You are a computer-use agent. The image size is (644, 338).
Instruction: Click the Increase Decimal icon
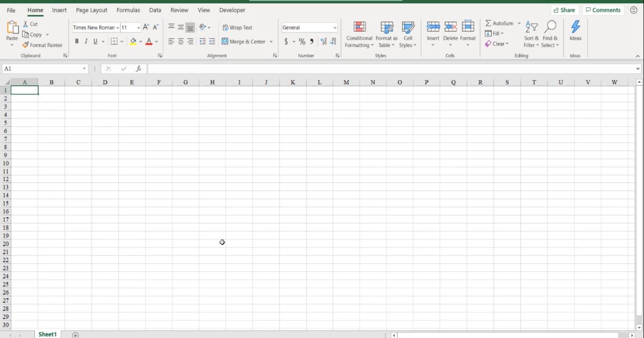click(324, 41)
